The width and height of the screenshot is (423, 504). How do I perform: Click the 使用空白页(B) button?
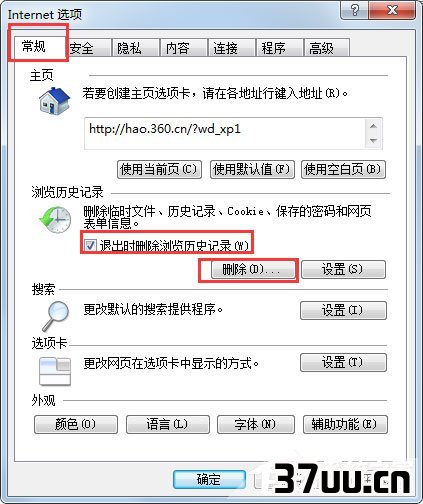coord(343,169)
